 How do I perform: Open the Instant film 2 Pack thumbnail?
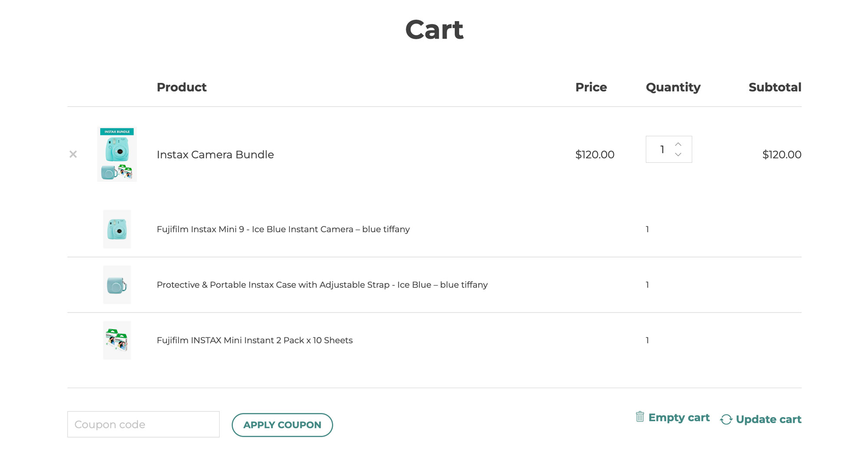[x=117, y=340]
